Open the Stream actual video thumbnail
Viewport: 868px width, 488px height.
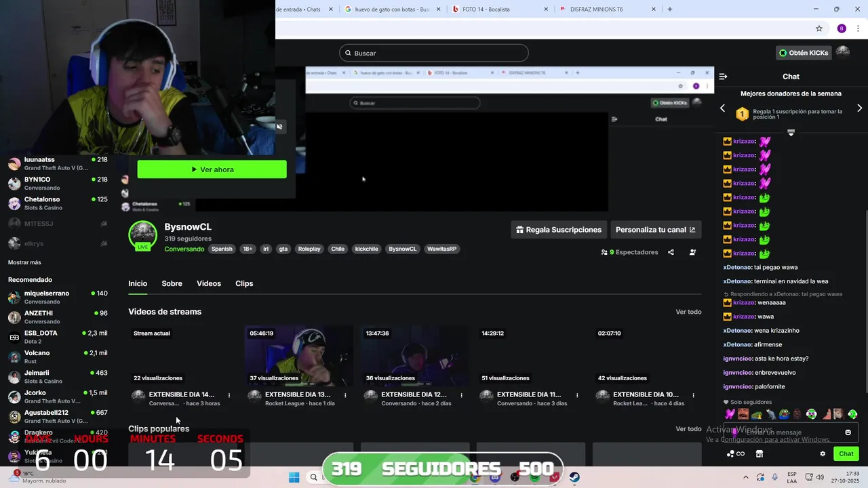point(183,356)
